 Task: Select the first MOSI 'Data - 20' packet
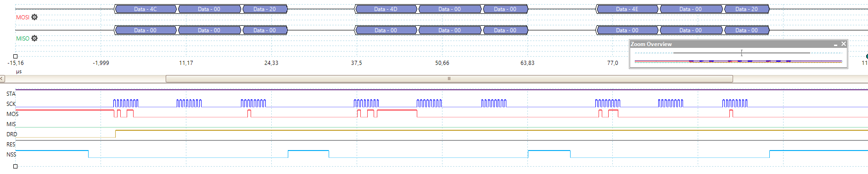[265, 9]
